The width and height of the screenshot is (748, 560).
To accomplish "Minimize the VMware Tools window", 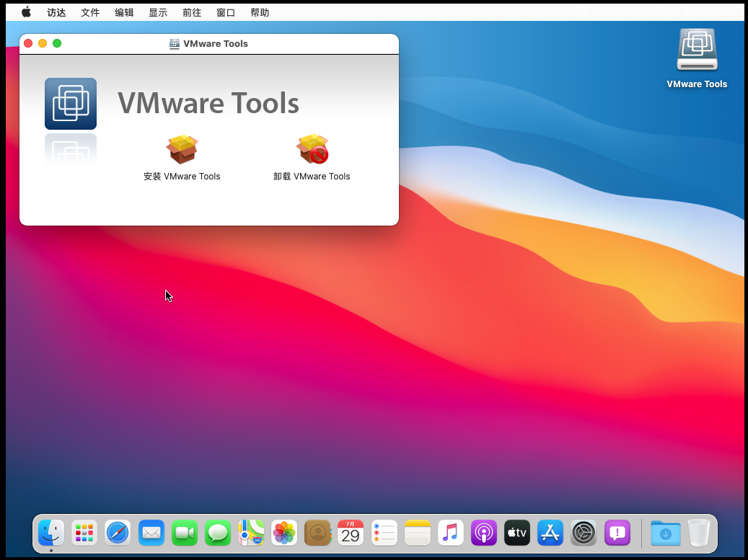I will [x=43, y=43].
